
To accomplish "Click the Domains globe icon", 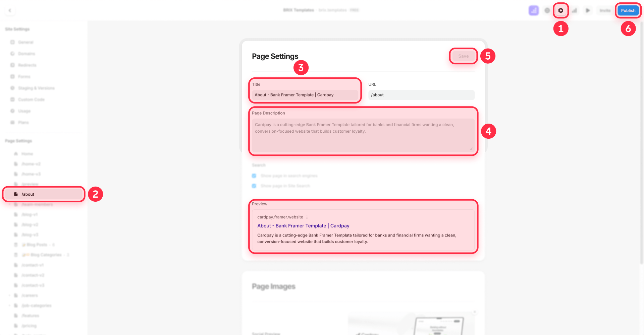I will [12, 54].
